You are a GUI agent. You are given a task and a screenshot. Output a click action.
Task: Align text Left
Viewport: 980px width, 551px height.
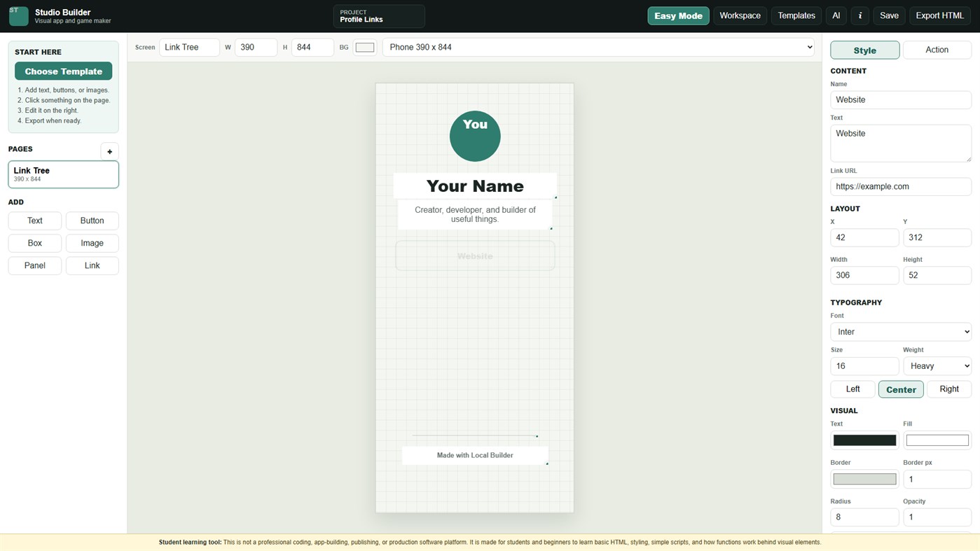pyautogui.click(x=853, y=389)
